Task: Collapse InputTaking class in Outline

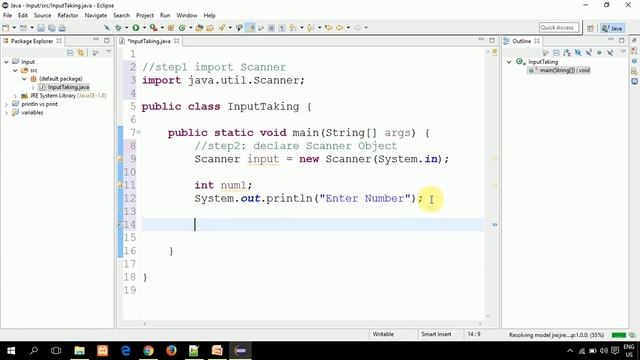Action: pos(509,62)
